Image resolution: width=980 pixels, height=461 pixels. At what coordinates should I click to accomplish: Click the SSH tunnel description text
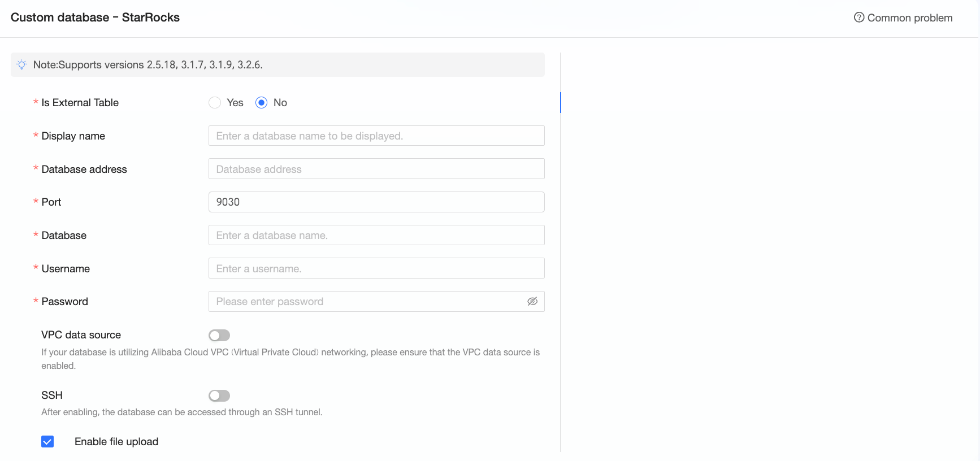[182, 412]
